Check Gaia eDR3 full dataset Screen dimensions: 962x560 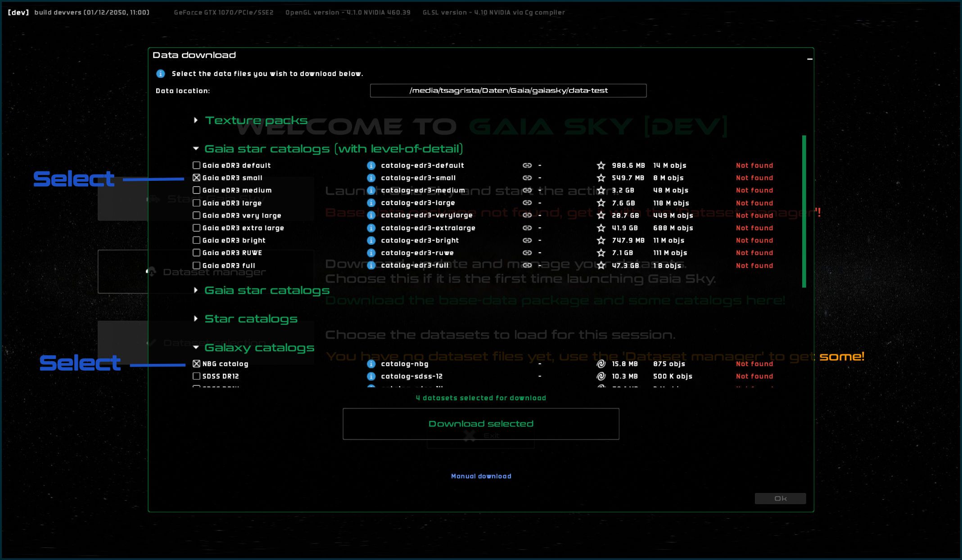[x=196, y=265]
